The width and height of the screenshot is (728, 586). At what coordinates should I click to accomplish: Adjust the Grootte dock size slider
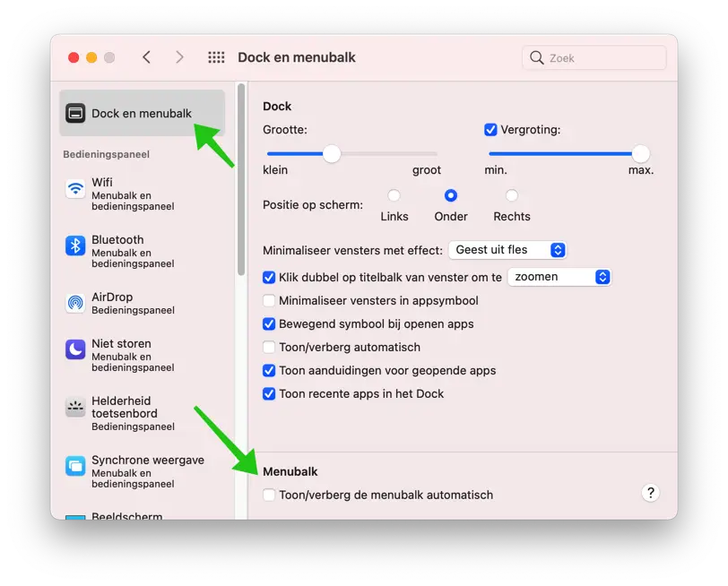point(352,153)
